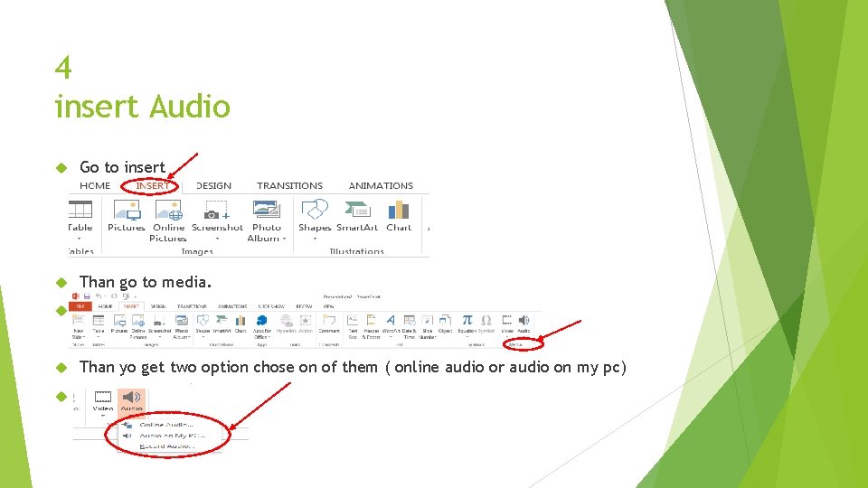868x488 pixels.
Task: Click Pictures in the large ribbon under 'Go to insert'
Action: [127, 216]
